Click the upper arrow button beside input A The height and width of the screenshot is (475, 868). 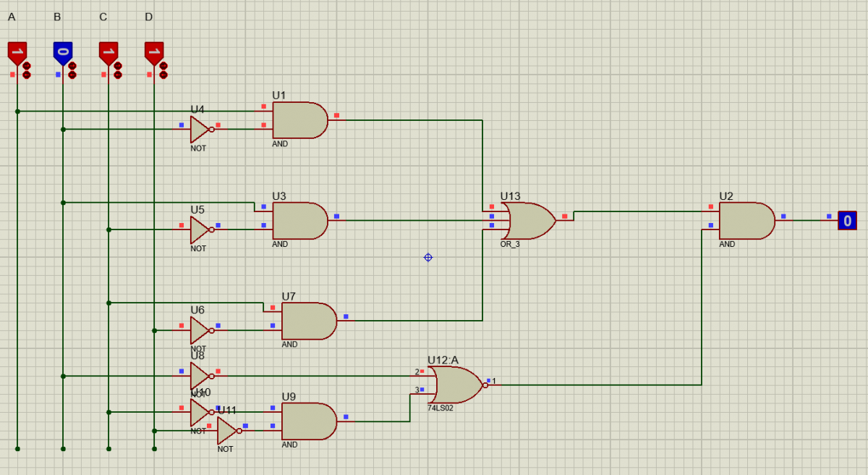[x=26, y=67]
